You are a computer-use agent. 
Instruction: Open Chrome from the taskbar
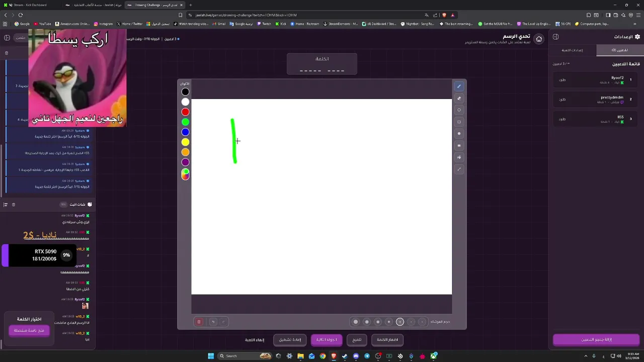coord(323,356)
